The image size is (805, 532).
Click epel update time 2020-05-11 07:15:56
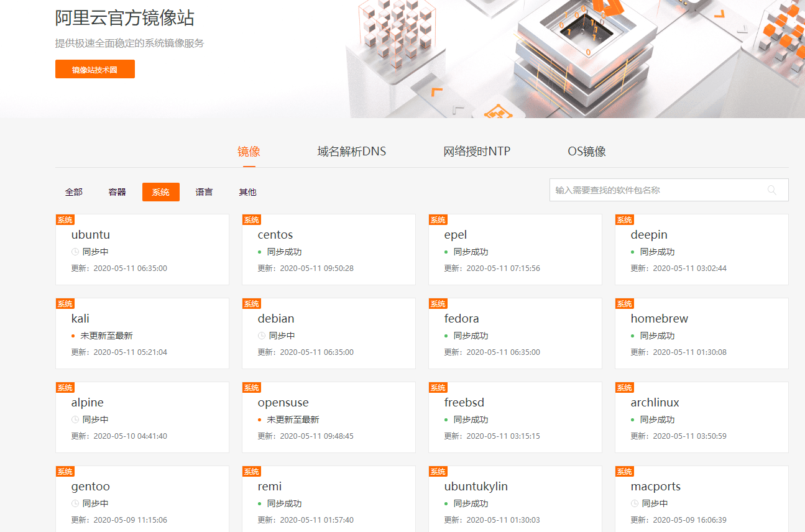(503, 268)
